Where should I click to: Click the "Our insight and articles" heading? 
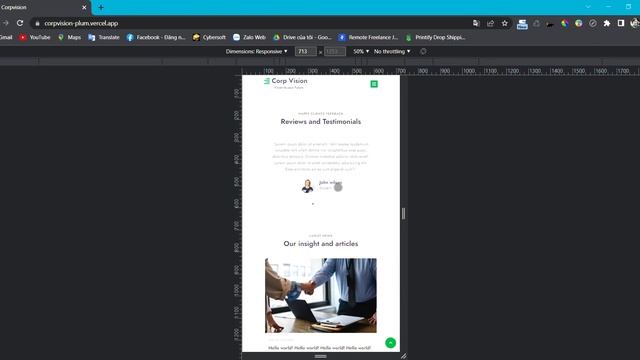(321, 244)
